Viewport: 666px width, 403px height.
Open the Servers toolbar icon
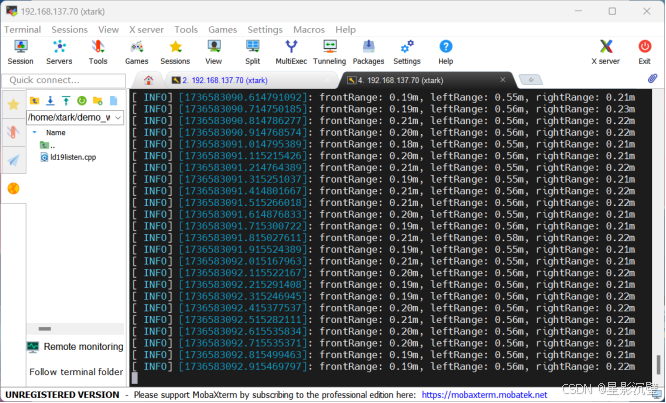click(59, 52)
